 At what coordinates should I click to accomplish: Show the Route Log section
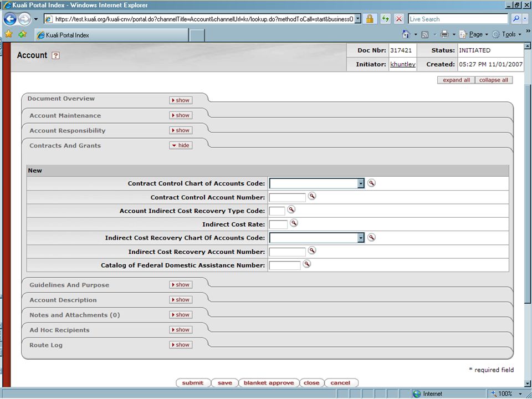(181, 345)
